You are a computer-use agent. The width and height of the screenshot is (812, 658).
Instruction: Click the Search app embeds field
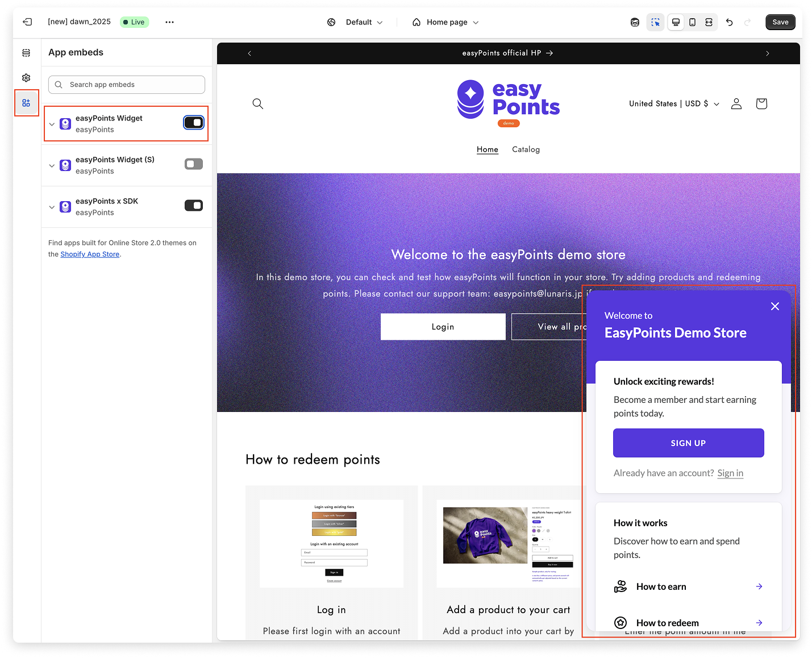[x=127, y=85]
